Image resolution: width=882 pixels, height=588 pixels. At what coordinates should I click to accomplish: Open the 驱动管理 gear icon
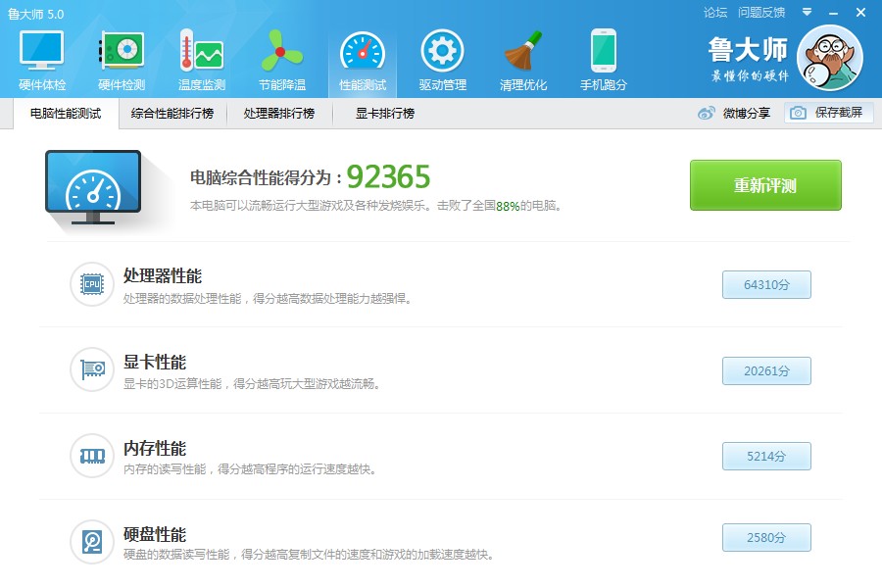pyautogui.click(x=442, y=51)
